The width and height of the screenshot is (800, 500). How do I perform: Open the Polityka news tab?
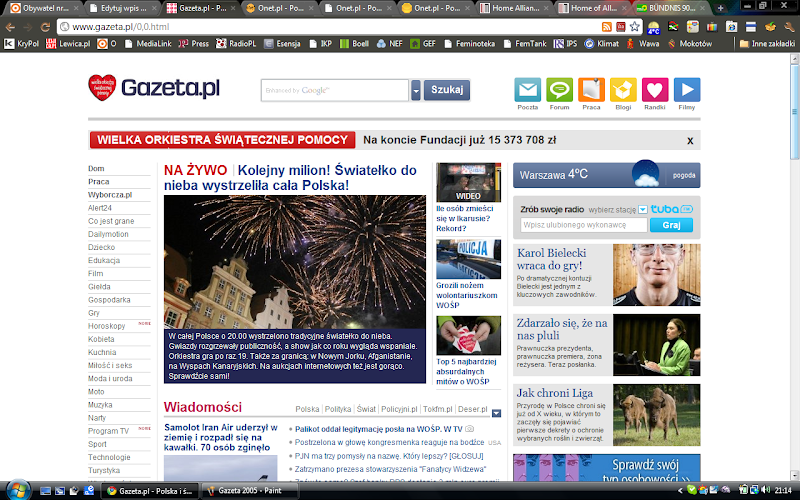pos(338,409)
